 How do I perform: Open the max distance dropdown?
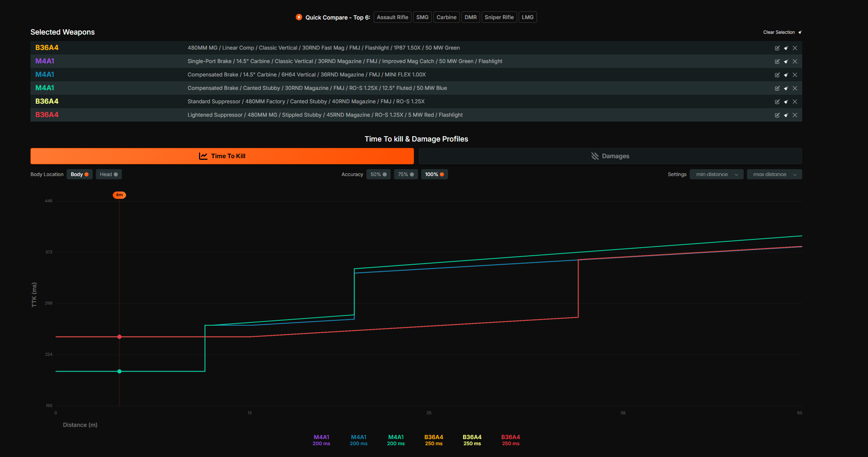(x=774, y=174)
